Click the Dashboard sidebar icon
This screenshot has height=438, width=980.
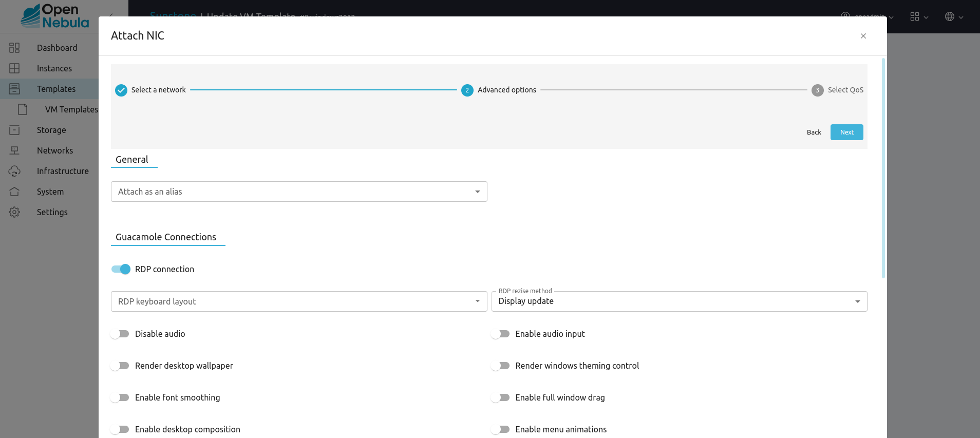click(x=14, y=48)
